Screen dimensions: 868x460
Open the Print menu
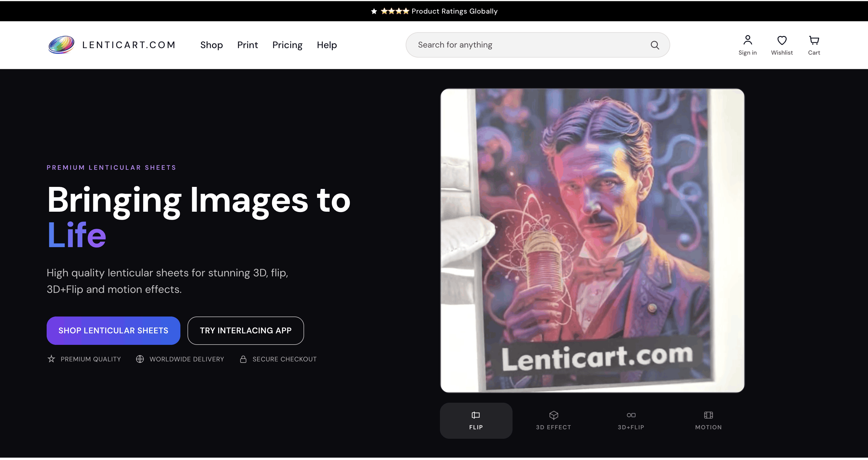(x=247, y=45)
